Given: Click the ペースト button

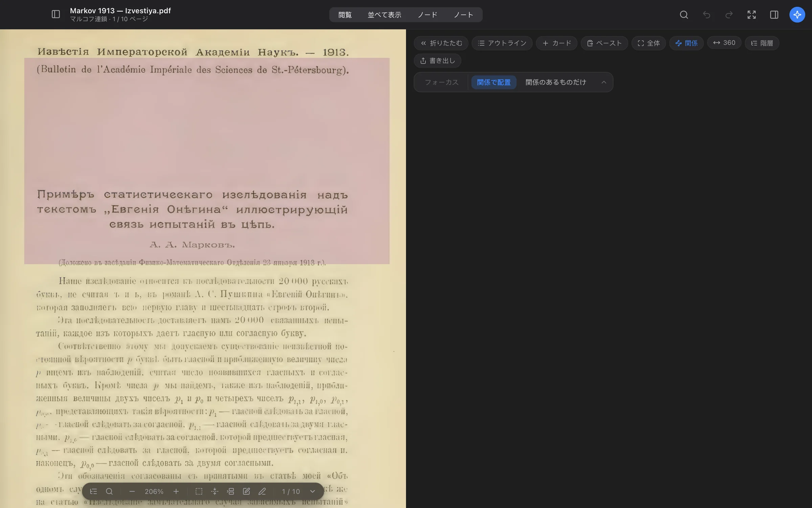Looking at the screenshot, I should pyautogui.click(x=604, y=43).
